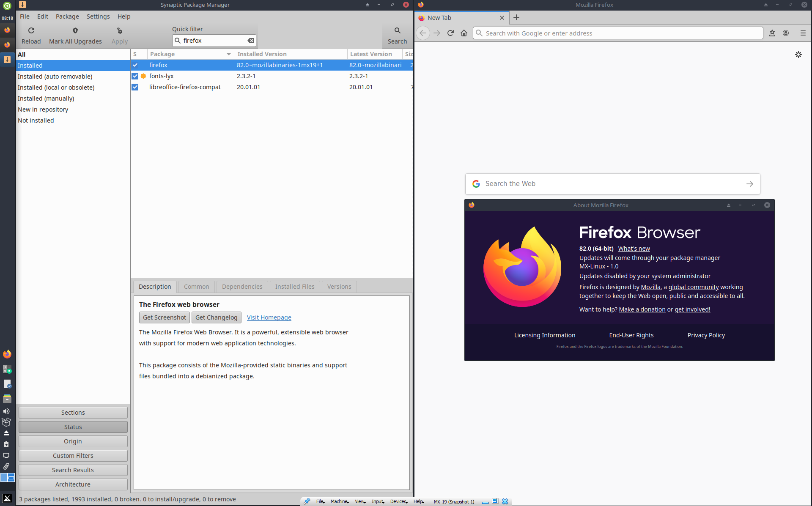Select the 'Not installed' status filter
The width and height of the screenshot is (812, 506).
tap(36, 120)
